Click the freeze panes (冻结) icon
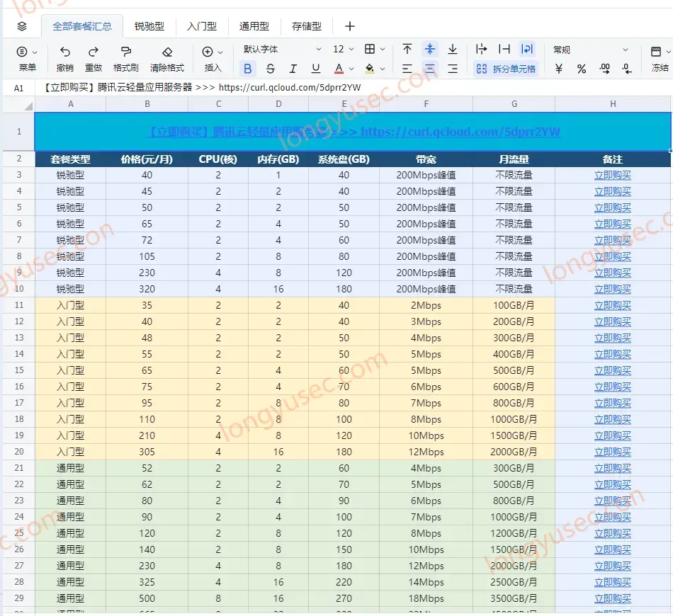The height and width of the screenshot is (616, 673). [x=656, y=52]
